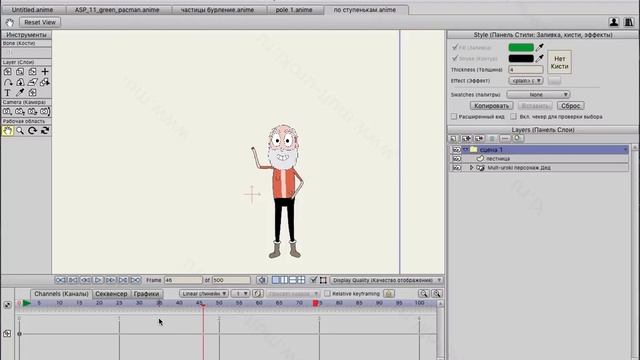Enable the Расширенный вид checkbox

click(x=454, y=116)
